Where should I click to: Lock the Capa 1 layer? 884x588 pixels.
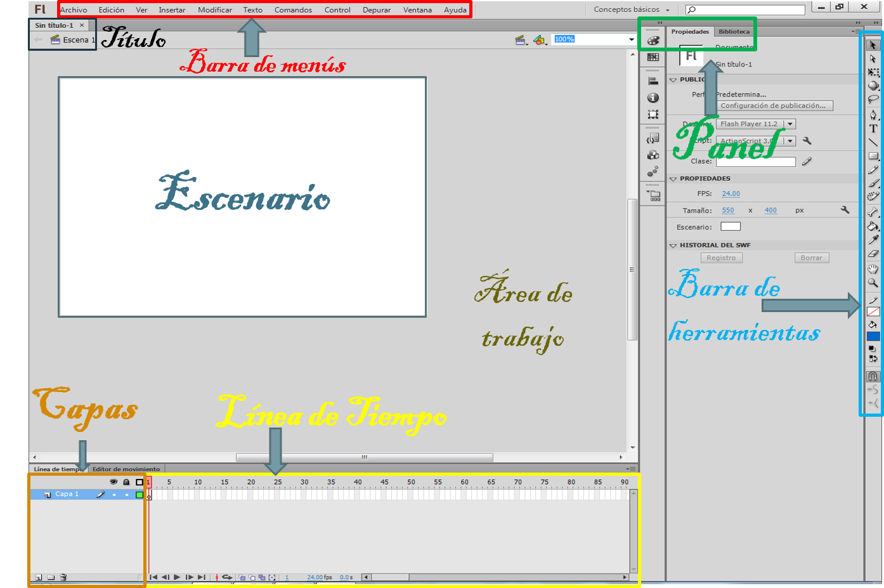(127, 495)
